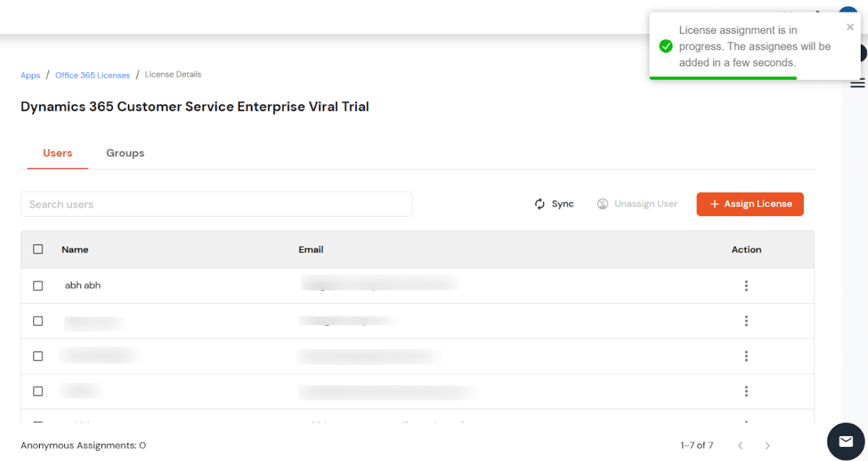Screen dimensions: 868x461
Task: Open the chat support bubble at bottom right
Action: 846,441
